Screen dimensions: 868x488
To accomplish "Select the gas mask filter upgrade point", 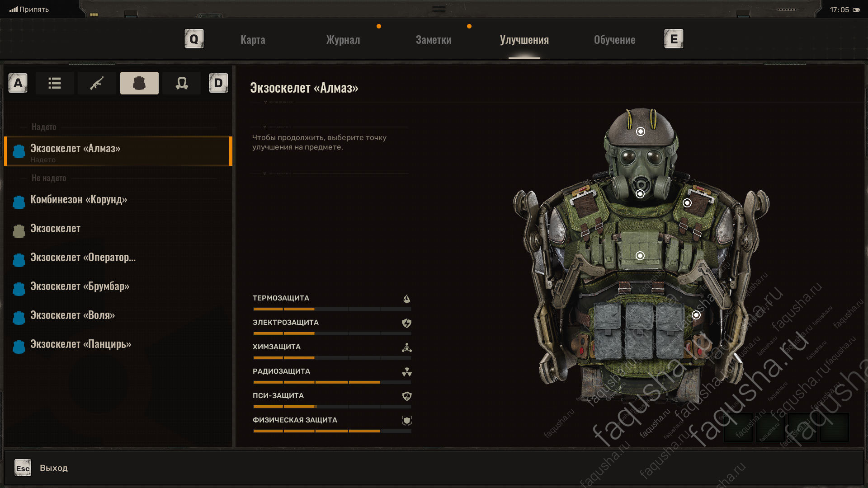I will click(640, 194).
